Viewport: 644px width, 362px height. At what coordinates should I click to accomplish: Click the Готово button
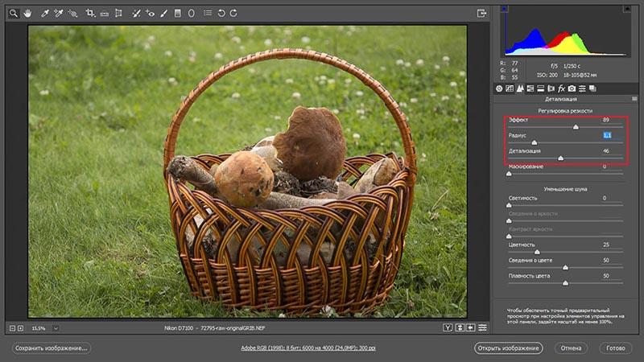point(616,348)
